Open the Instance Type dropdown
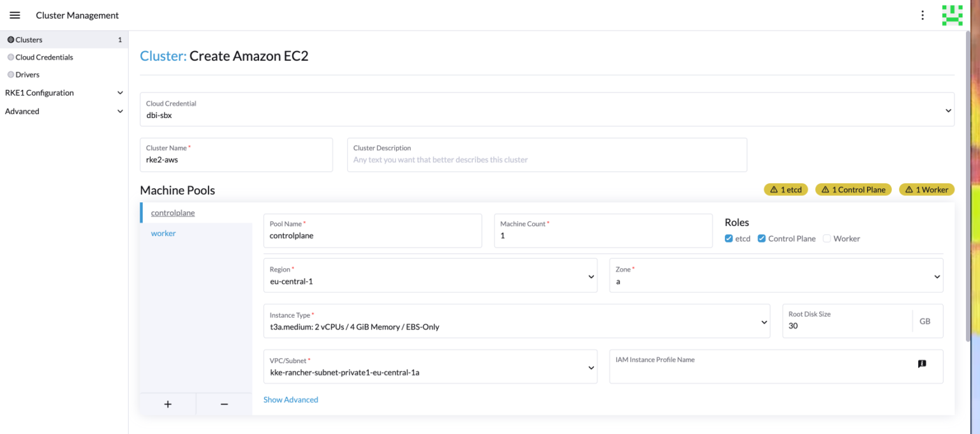Image resolution: width=980 pixels, height=434 pixels. (x=516, y=321)
